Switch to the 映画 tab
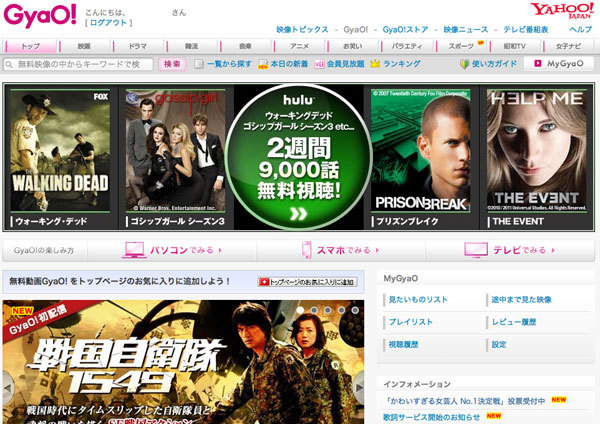 point(84,46)
